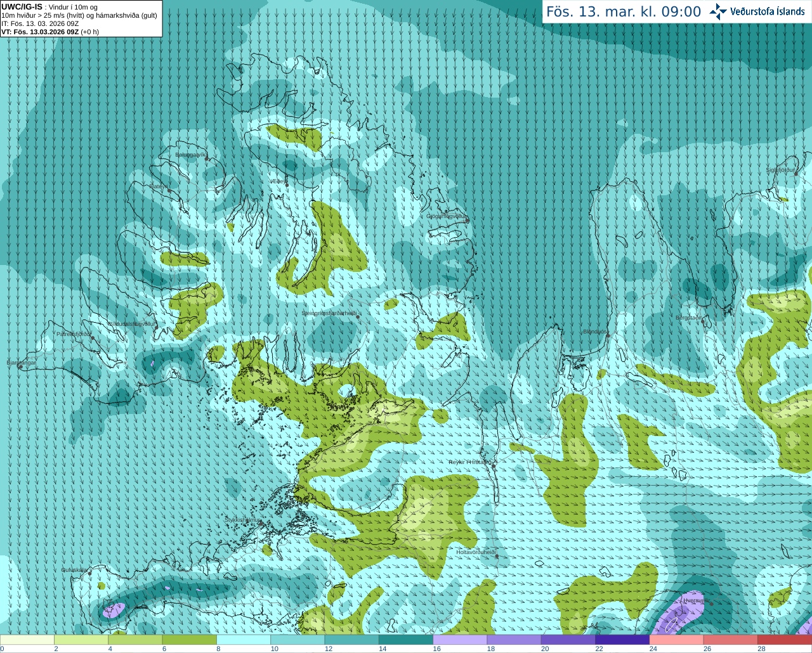Pick the 18–20 m/s medium purple legend swatch
The height and width of the screenshot is (653, 812).
pyautogui.click(x=514, y=640)
